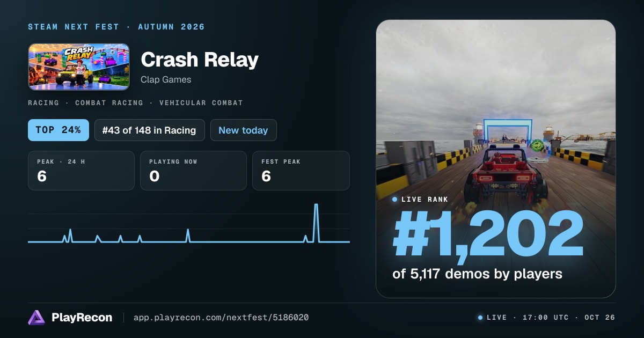The height and width of the screenshot is (338, 644).
Task: Click the Racing, Combat Racing, Vehicular Combat tags line
Action: [x=136, y=102]
